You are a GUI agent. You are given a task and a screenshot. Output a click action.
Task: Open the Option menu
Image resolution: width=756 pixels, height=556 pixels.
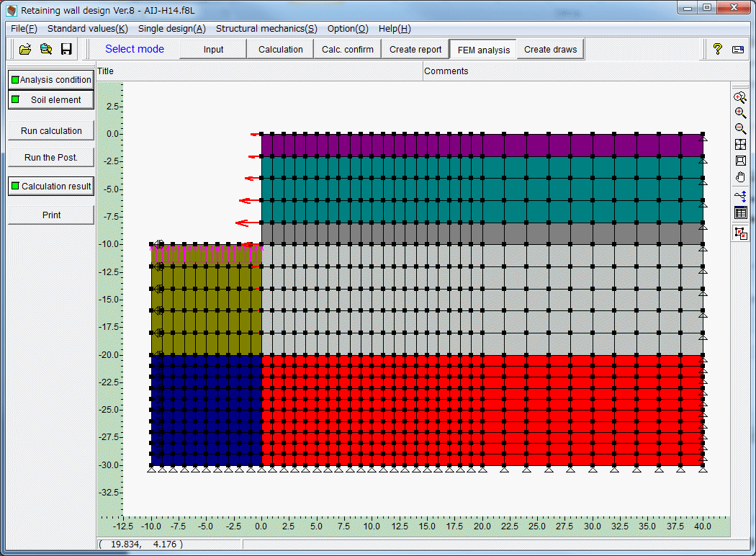pyautogui.click(x=348, y=29)
